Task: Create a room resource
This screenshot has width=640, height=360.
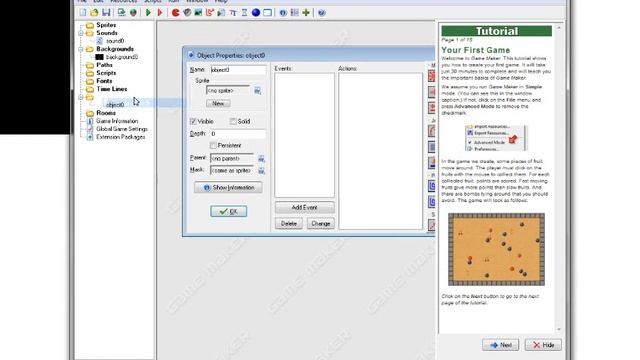Action: 267,13
